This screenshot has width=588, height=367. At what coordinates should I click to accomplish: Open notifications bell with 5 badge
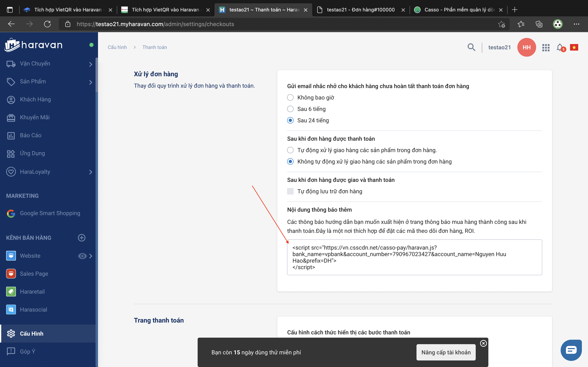coord(560,47)
